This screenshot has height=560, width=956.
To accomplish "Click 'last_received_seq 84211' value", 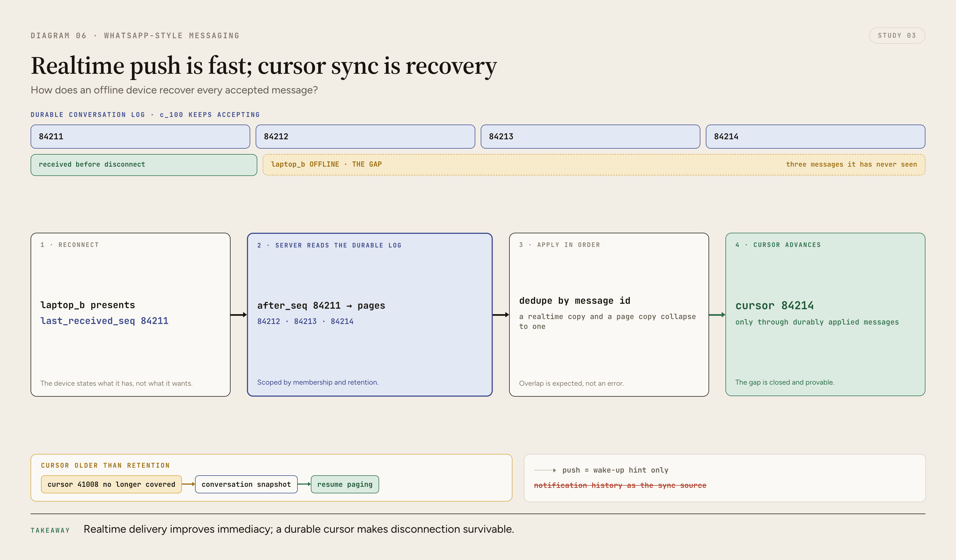I will click(x=104, y=321).
